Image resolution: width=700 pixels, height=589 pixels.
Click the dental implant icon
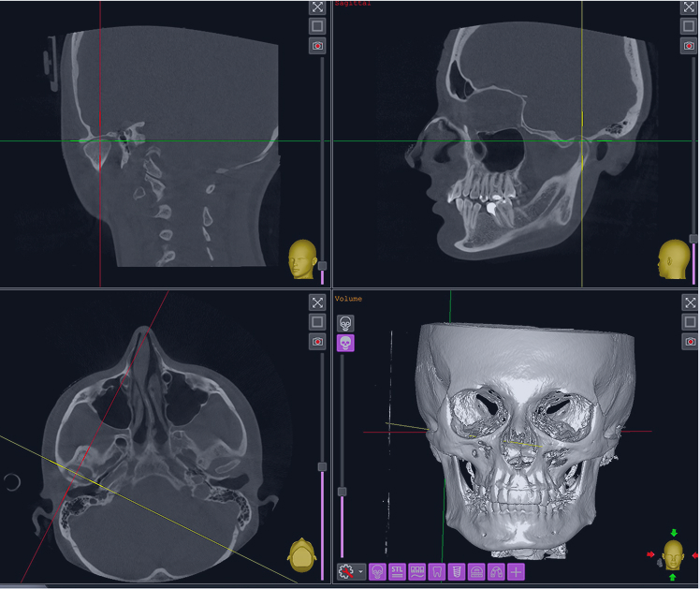click(x=457, y=571)
